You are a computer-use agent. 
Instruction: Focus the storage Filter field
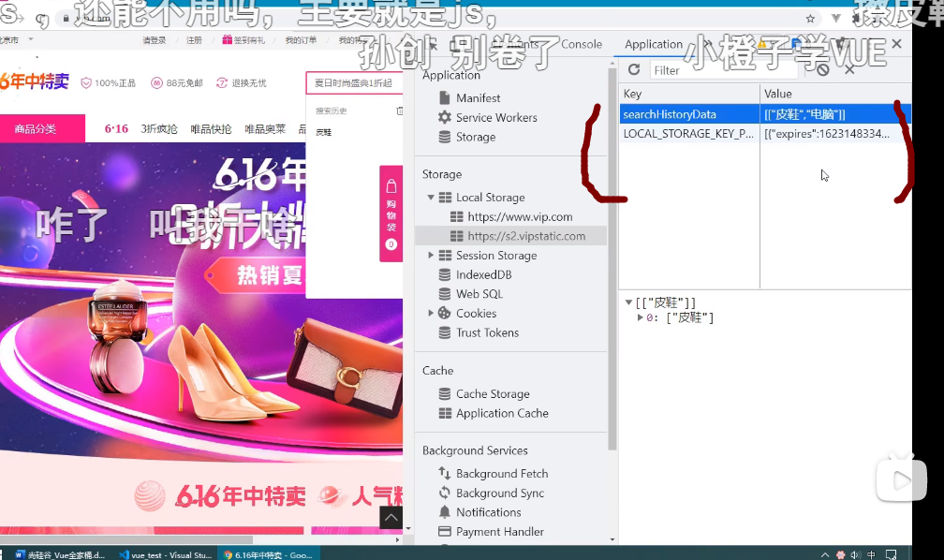pyautogui.click(x=725, y=70)
